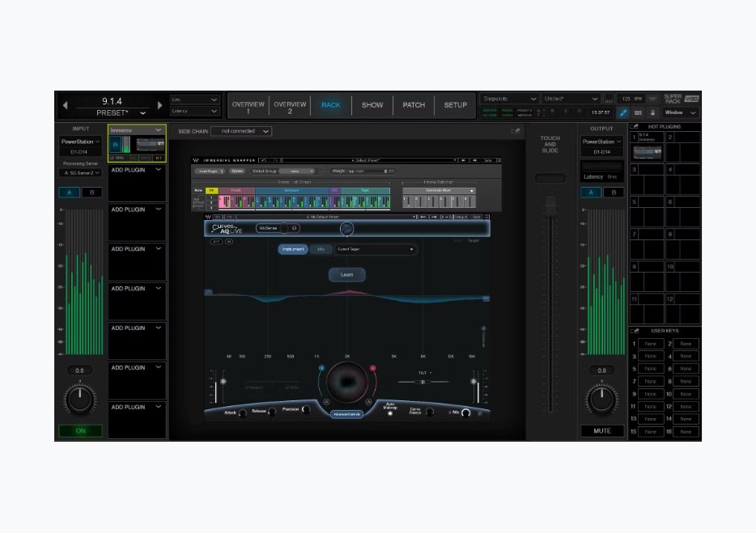Click the Immersive plugin thumbnail in Hot Plugins
Image resolution: width=756 pixels, height=533 pixels.
[x=647, y=151]
